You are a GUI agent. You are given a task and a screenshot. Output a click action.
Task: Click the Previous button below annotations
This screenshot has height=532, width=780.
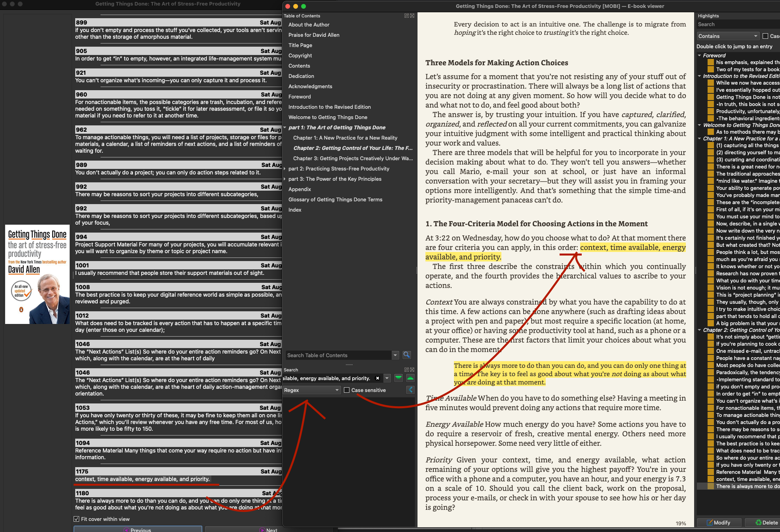coord(138,529)
